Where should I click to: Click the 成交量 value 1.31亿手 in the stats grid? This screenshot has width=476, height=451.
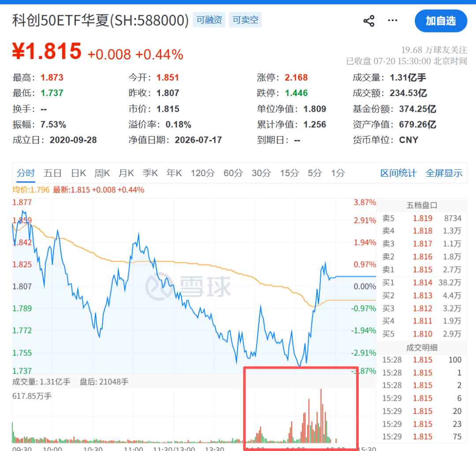click(408, 78)
